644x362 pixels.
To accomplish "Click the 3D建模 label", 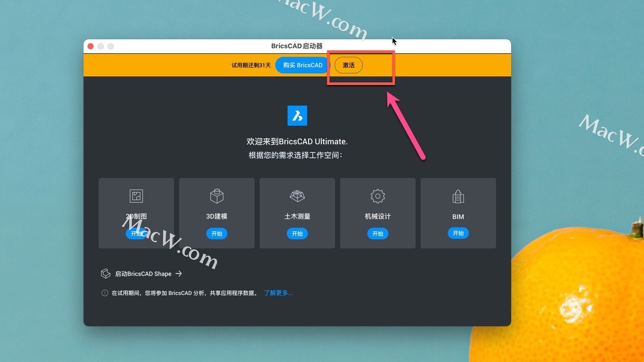I will [x=217, y=217].
